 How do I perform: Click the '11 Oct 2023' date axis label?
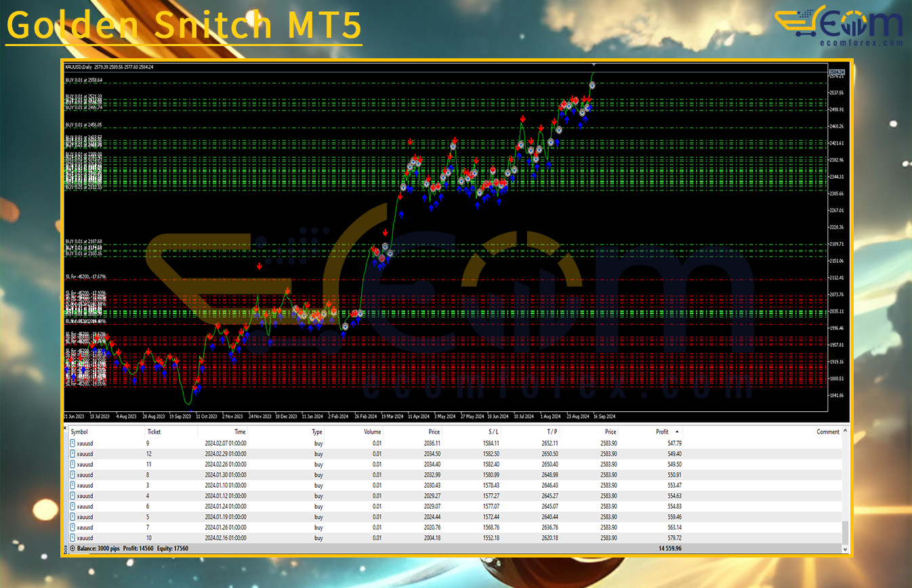[x=207, y=416]
